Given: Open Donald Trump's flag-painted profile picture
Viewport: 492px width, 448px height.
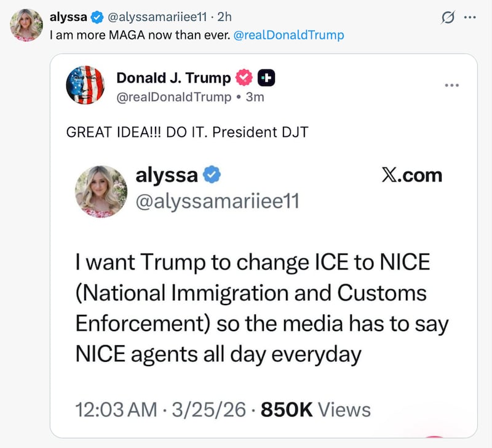Looking at the screenshot, I should click(85, 85).
